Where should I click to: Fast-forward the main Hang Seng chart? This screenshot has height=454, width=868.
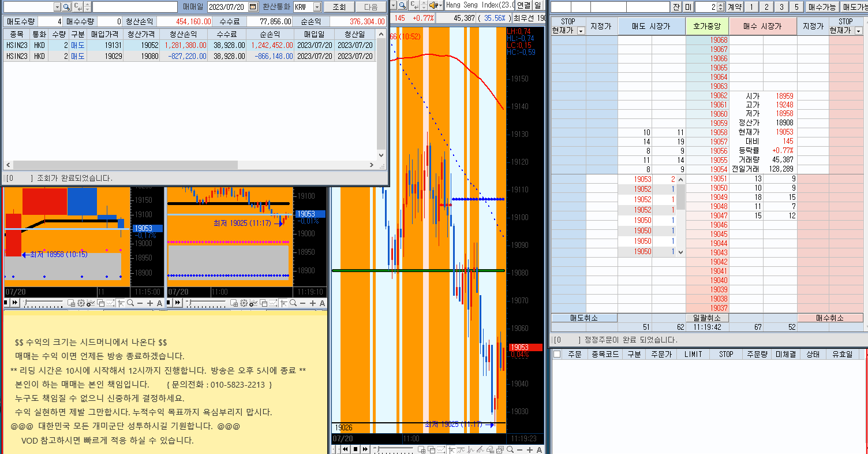[x=365, y=449]
